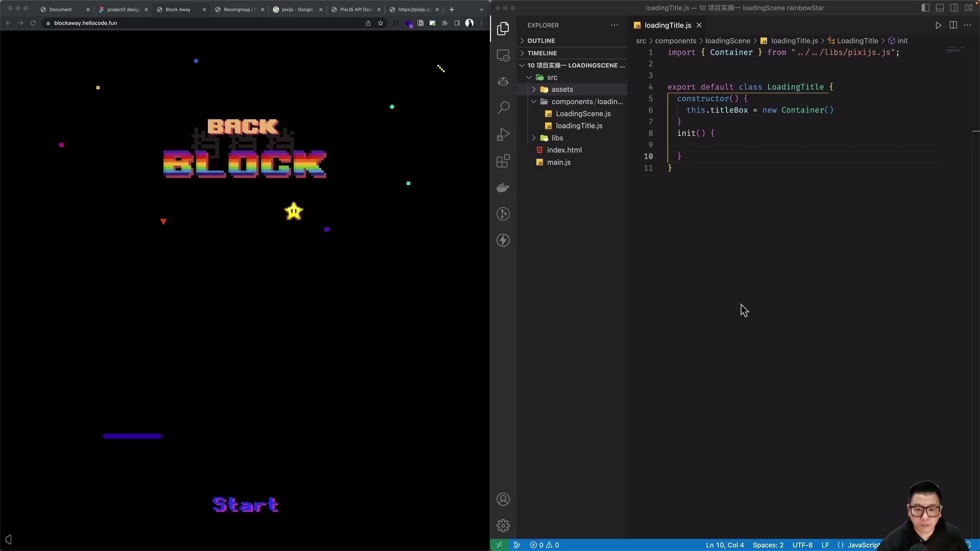
Task: Split the editor using the split icon
Action: tap(953, 24)
